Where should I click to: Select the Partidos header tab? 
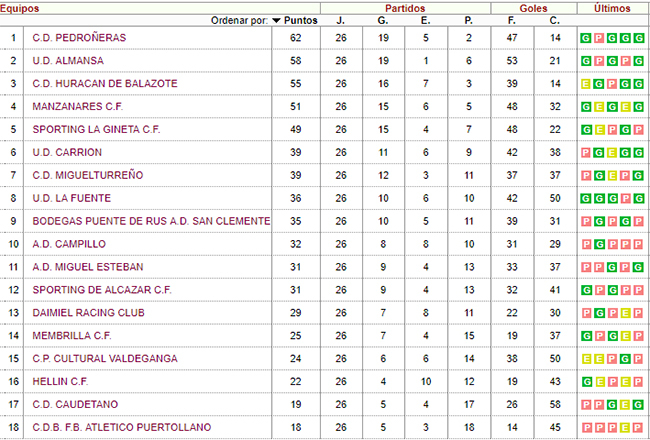[x=405, y=8]
